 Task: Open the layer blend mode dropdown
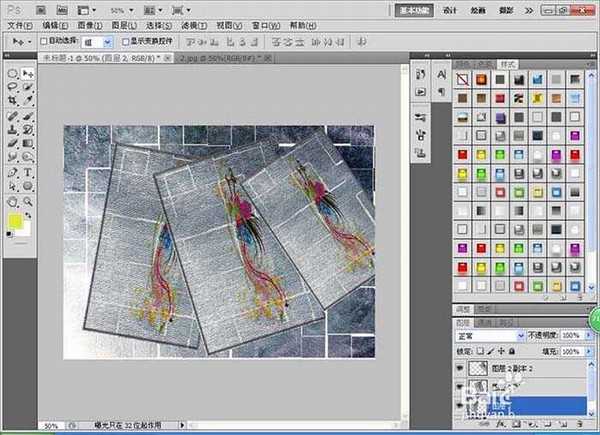490,337
